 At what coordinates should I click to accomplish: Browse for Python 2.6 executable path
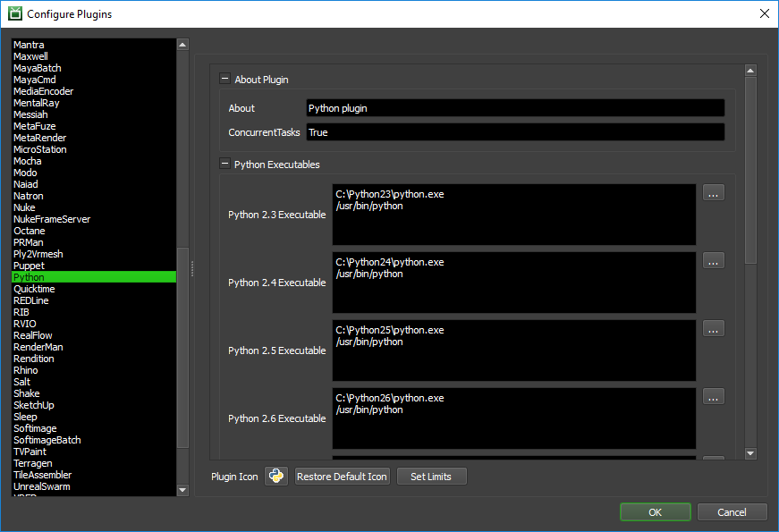714,397
